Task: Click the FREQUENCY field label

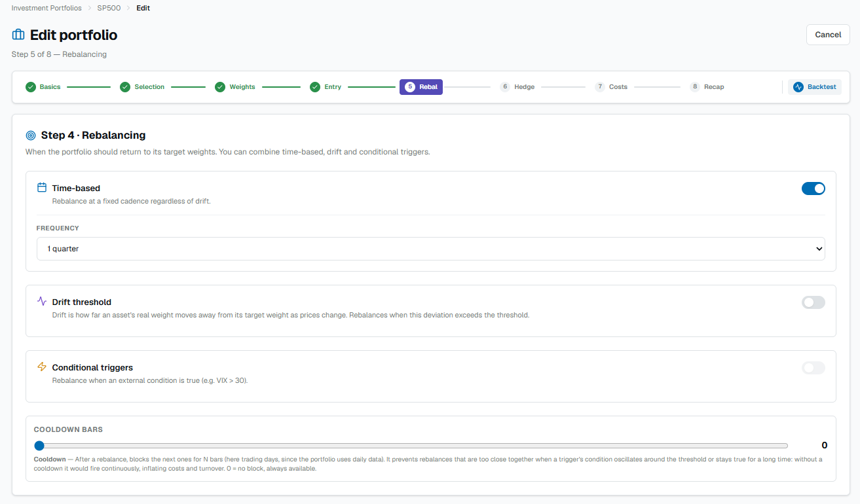Action: point(58,228)
